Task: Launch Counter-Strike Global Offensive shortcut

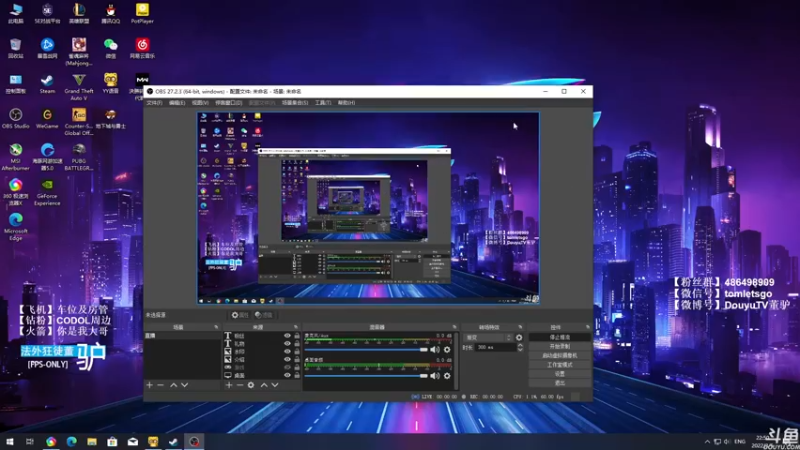Action: click(79, 121)
